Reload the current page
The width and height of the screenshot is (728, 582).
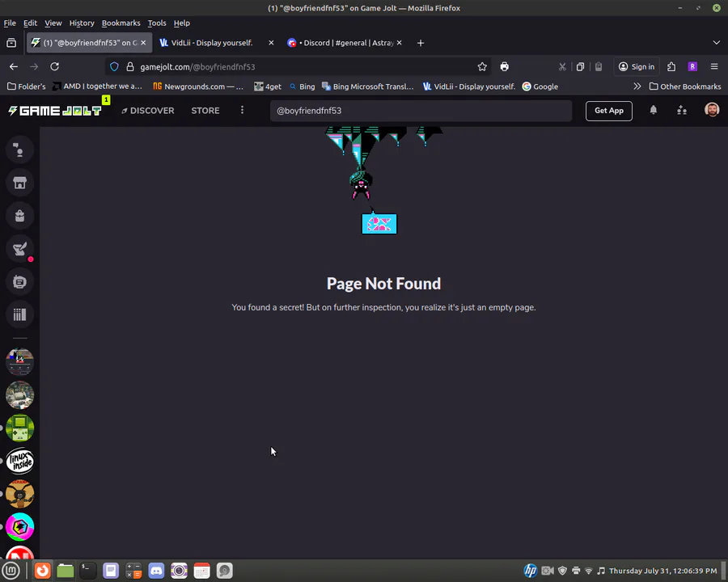[54, 67]
